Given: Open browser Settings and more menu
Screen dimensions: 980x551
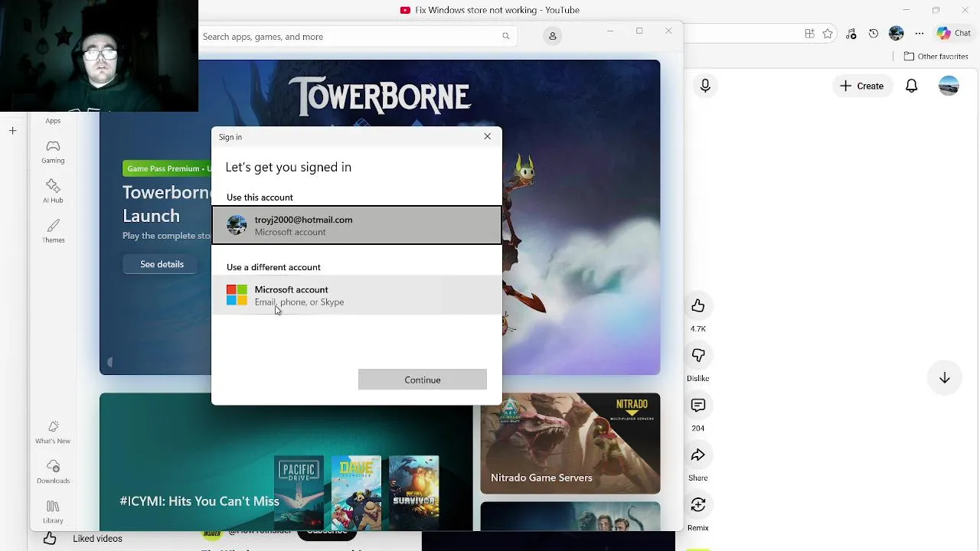Looking at the screenshot, I should [920, 33].
